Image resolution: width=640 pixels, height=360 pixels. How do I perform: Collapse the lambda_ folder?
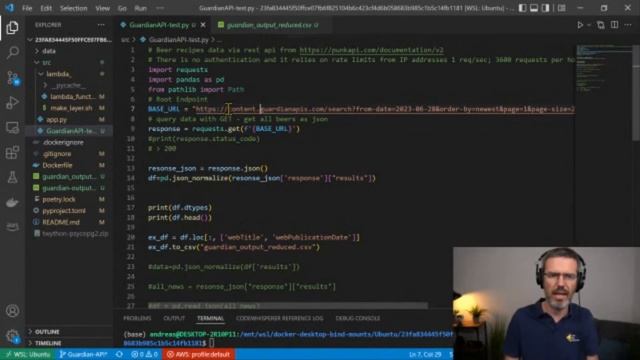58,74
